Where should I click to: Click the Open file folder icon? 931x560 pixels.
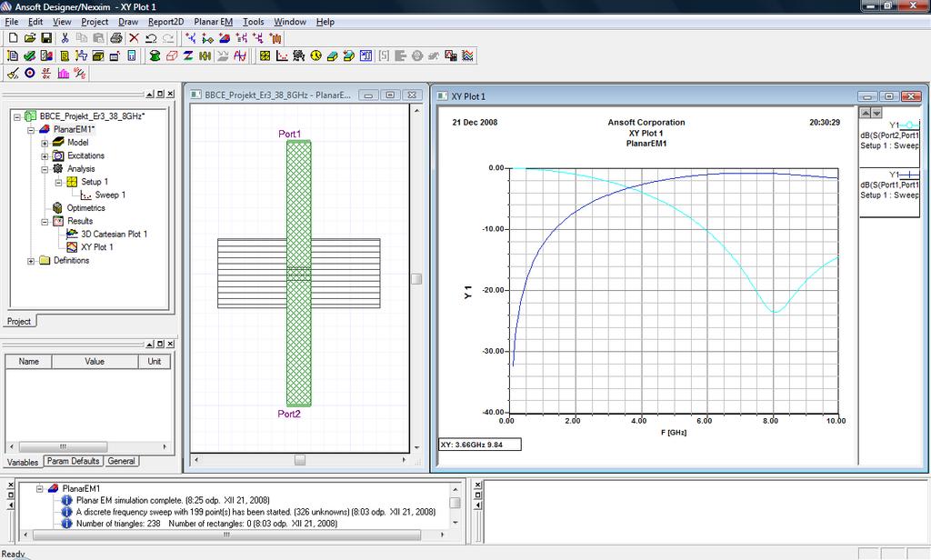coord(30,38)
